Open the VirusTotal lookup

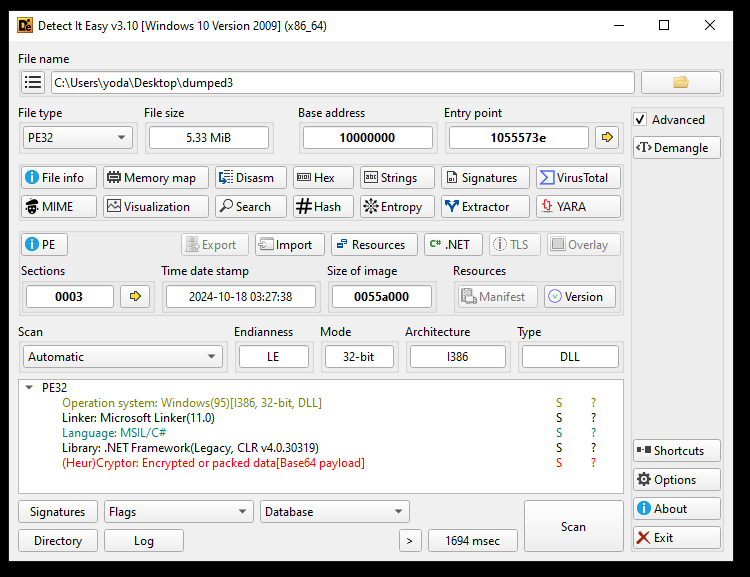coord(578,178)
